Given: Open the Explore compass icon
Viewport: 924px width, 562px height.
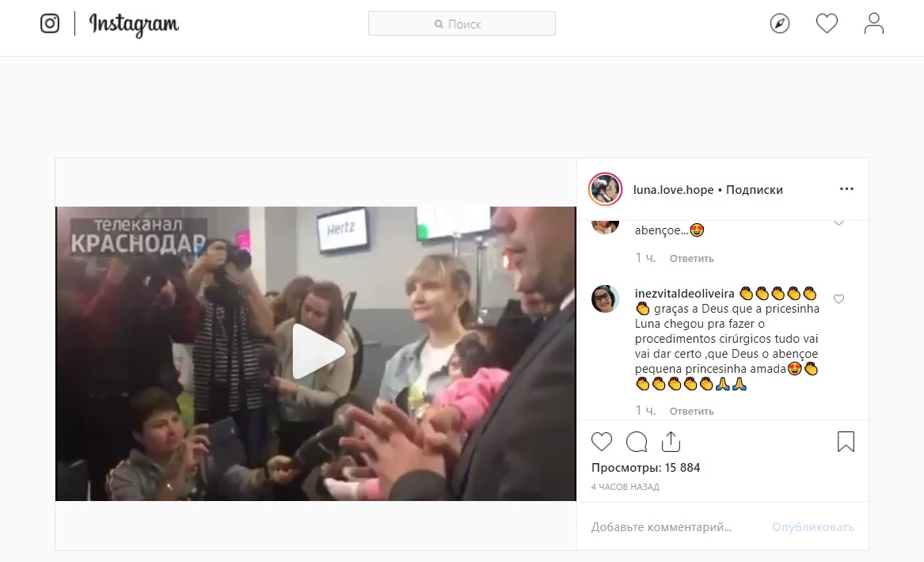Looking at the screenshot, I should [780, 24].
